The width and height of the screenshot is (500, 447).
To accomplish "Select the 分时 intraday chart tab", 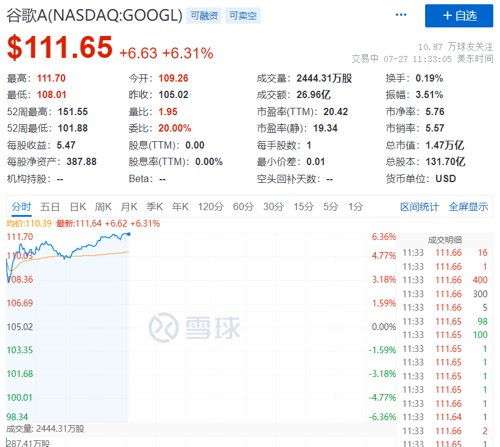I will coord(21,207).
